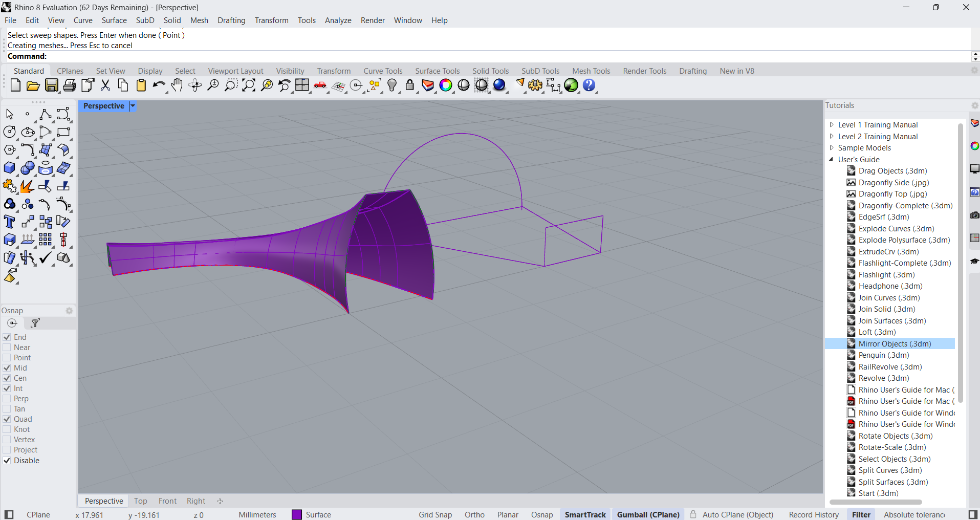This screenshot has height=520, width=980.
Task: Open the Perspective viewport dropdown arrow
Action: coord(133,106)
